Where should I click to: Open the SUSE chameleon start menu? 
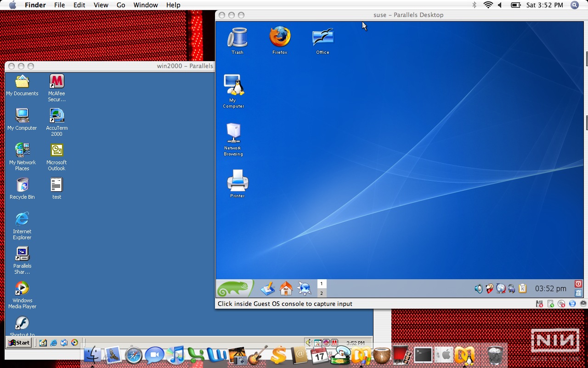235,288
